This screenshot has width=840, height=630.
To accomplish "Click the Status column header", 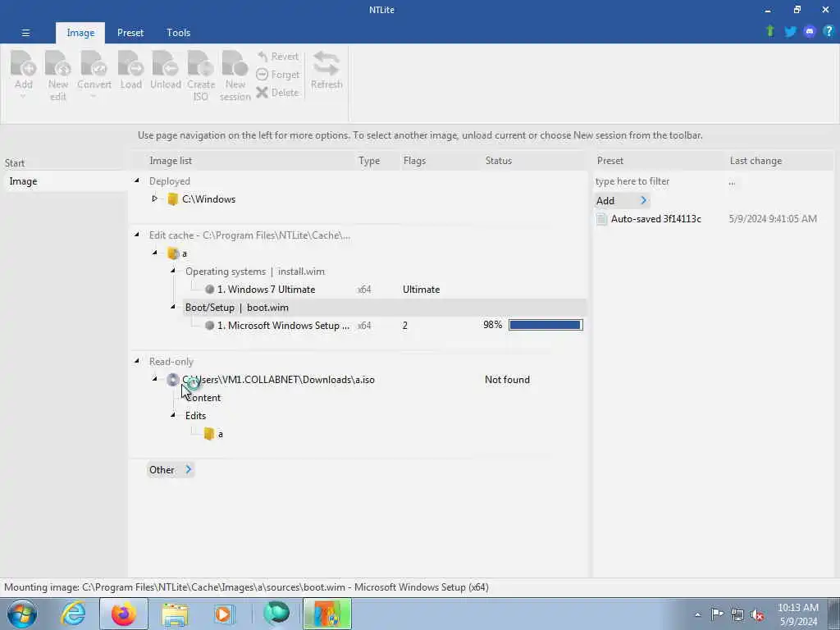I will [x=498, y=161].
